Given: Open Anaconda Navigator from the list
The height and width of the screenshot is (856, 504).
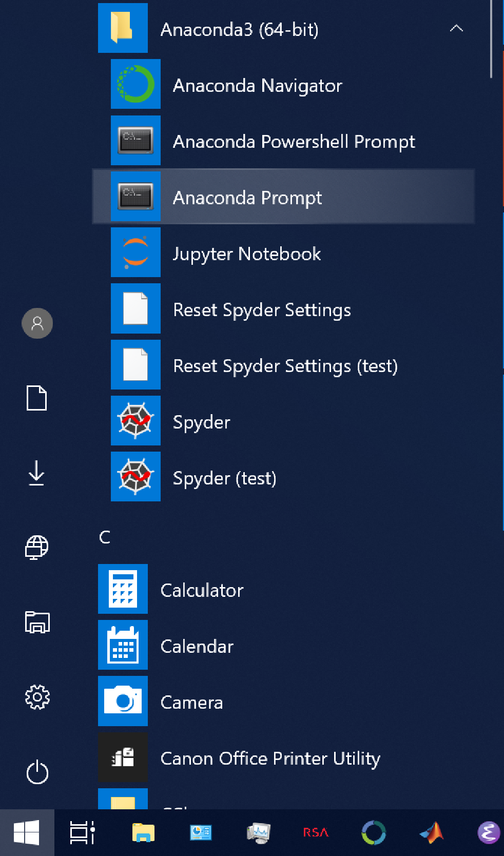Looking at the screenshot, I should [283, 84].
